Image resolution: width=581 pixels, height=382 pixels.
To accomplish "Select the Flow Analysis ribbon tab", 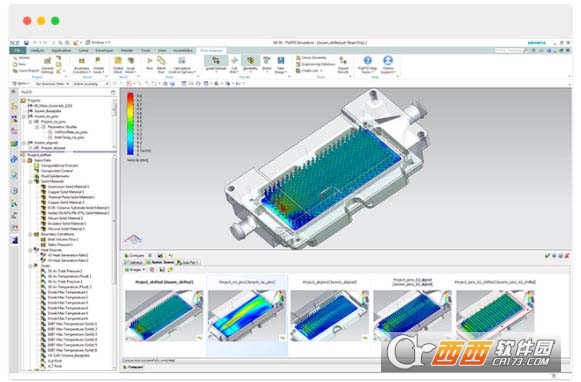I will click(212, 50).
